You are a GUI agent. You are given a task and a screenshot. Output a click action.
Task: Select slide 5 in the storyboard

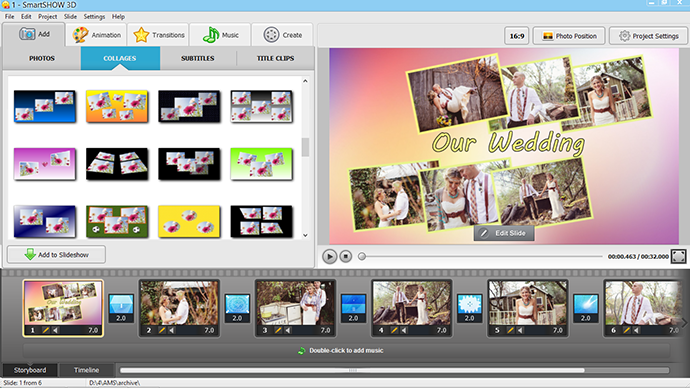528,308
